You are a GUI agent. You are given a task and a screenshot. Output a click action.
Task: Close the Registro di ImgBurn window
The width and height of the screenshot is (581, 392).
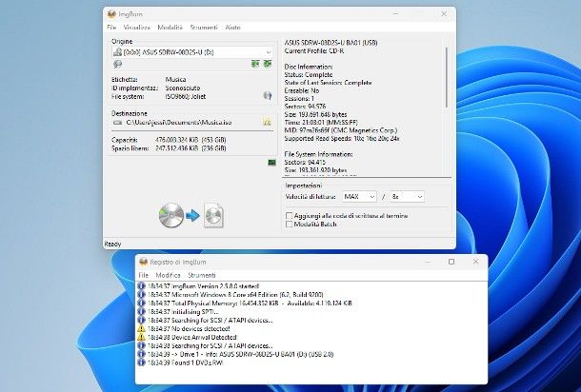(x=476, y=262)
